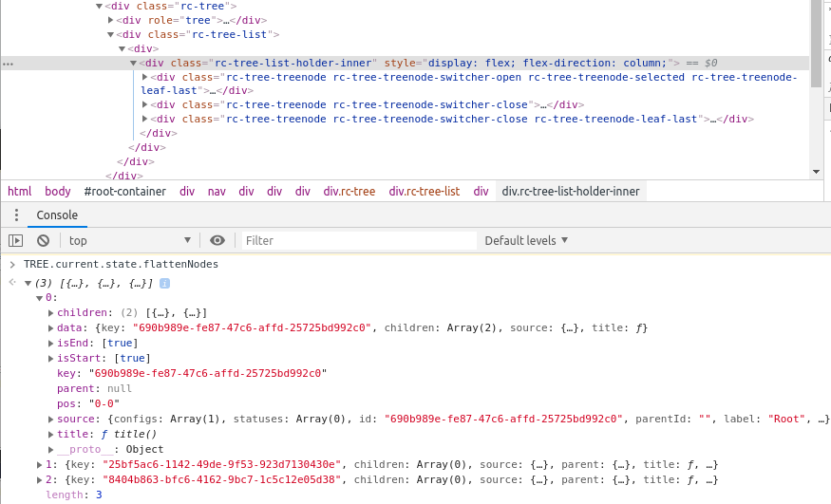The image size is (831, 504).
Task: Select the div breadcrumb right before div.rc-tree-list-holder-inner
Action: pos(482,192)
